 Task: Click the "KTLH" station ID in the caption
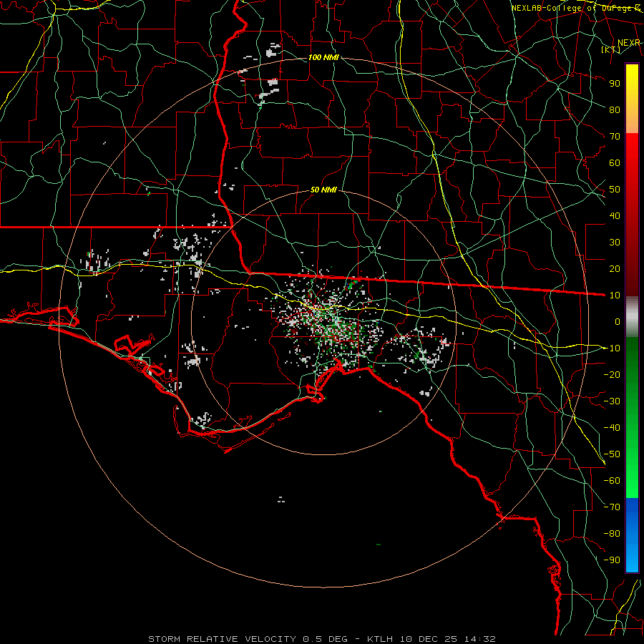click(x=381, y=639)
